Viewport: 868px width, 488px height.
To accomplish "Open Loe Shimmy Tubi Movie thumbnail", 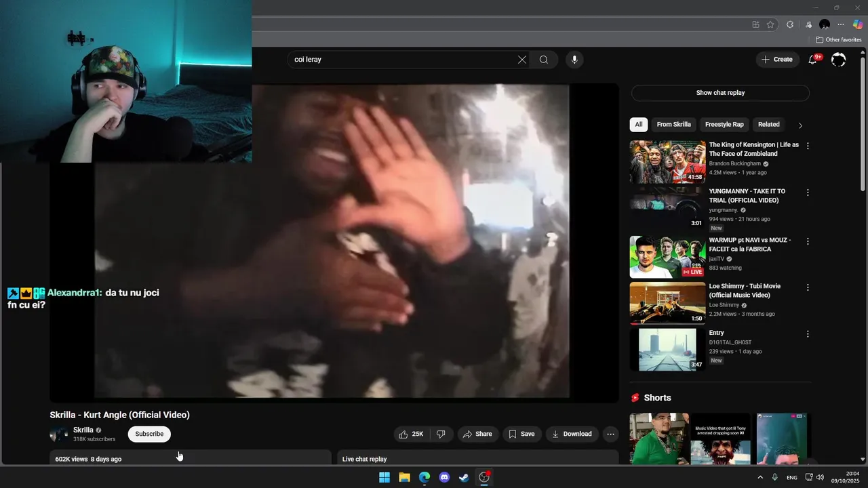I will (668, 303).
